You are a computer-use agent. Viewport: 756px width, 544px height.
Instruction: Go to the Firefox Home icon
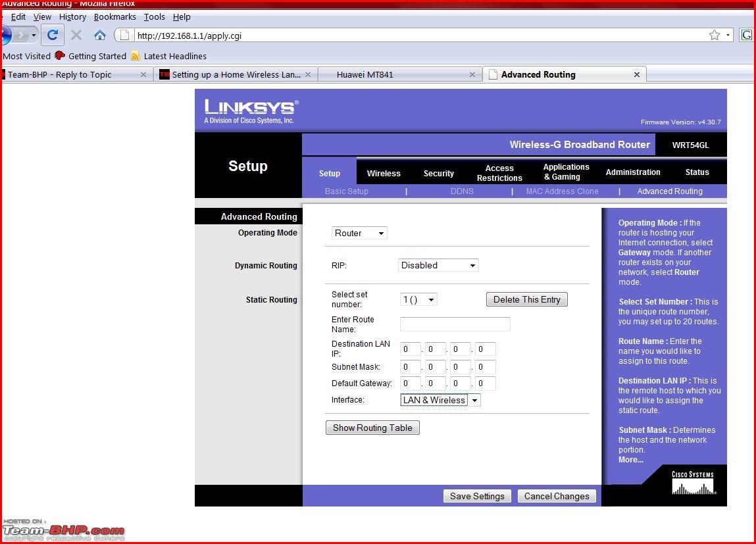pos(100,35)
